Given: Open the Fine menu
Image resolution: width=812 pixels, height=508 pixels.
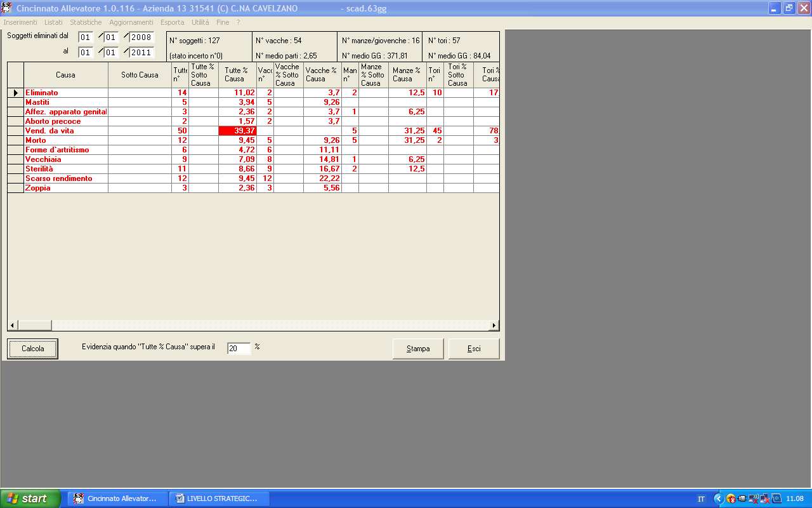Looking at the screenshot, I should (x=223, y=22).
